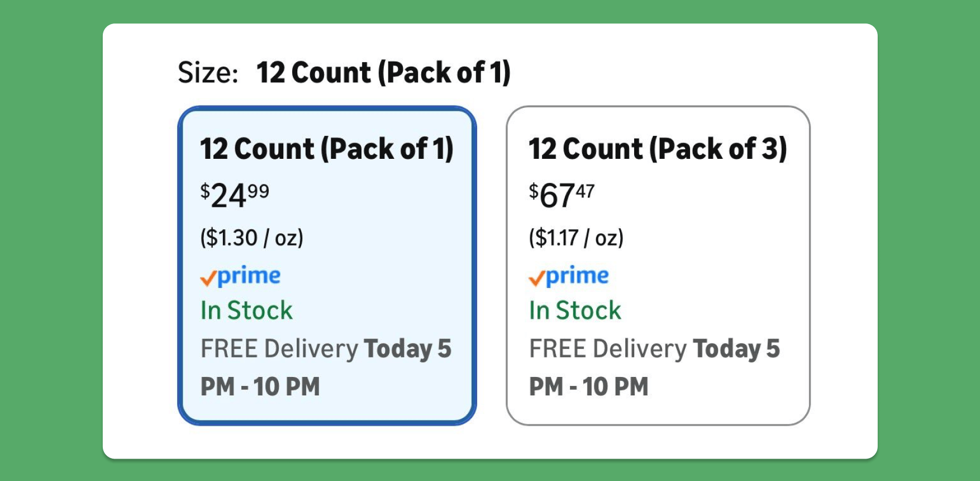
Task: Click the ($1.30 / oz) unit price
Action: tap(251, 238)
